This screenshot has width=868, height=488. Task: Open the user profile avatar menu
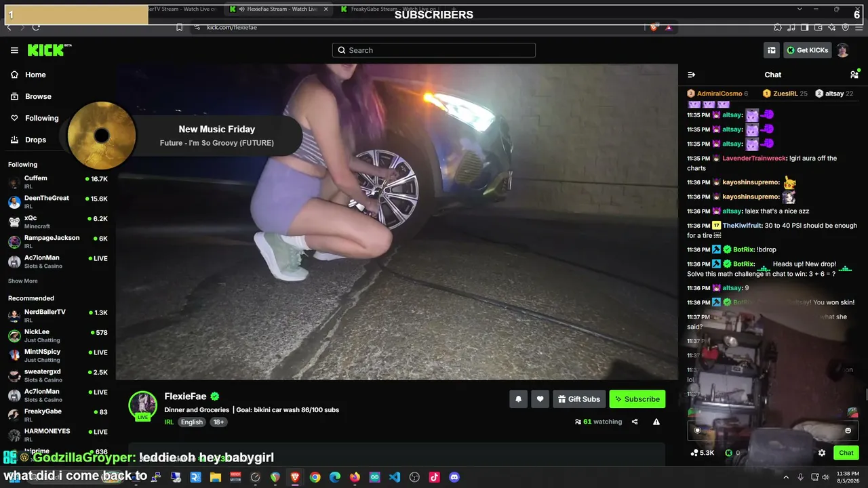point(843,50)
